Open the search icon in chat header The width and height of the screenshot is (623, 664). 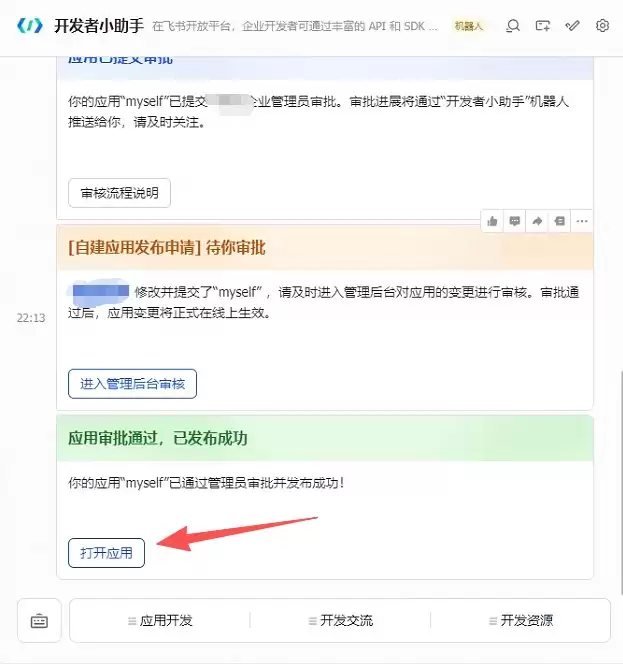(513, 26)
